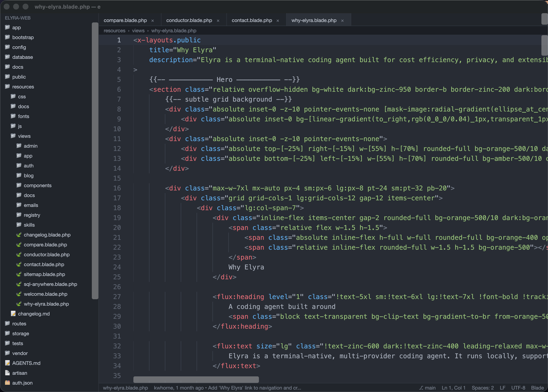Click the public folder icon

[7, 77]
